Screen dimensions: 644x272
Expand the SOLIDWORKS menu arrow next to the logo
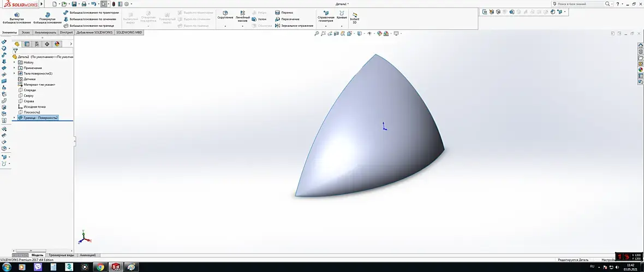pyautogui.click(x=41, y=4)
